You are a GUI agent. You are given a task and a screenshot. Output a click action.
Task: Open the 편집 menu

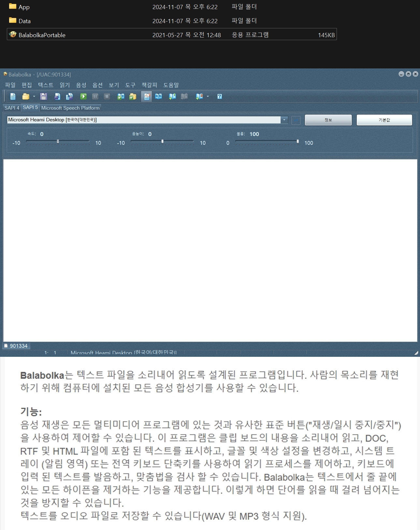[27, 85]
